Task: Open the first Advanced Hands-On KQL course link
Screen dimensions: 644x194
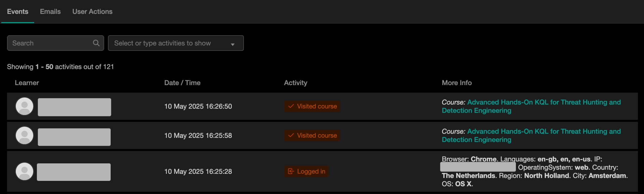Action: [531, 106]
